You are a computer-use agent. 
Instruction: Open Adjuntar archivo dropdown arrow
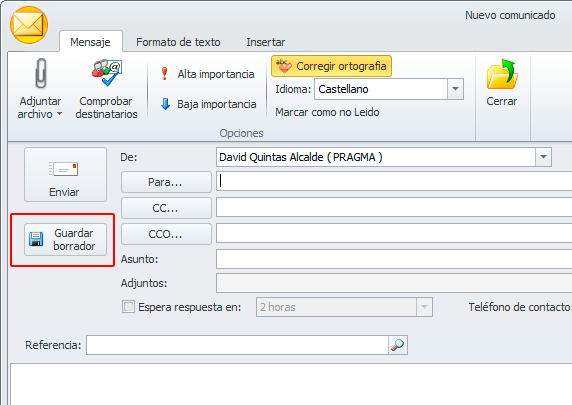(59, 114)
